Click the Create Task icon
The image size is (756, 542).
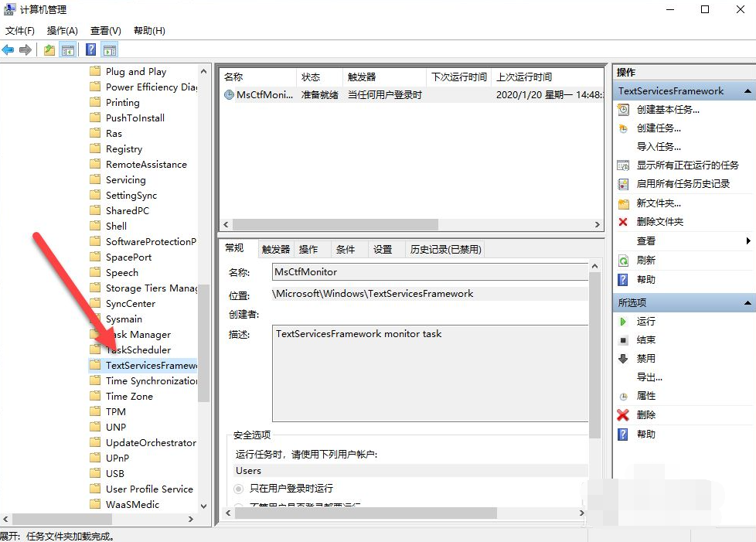(622, 128)
